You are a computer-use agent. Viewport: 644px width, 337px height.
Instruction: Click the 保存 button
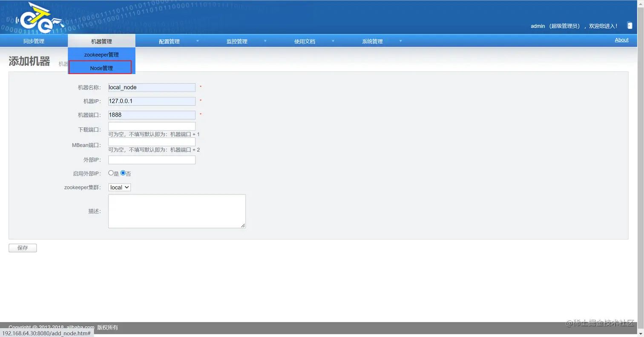(x=23, y=248)
